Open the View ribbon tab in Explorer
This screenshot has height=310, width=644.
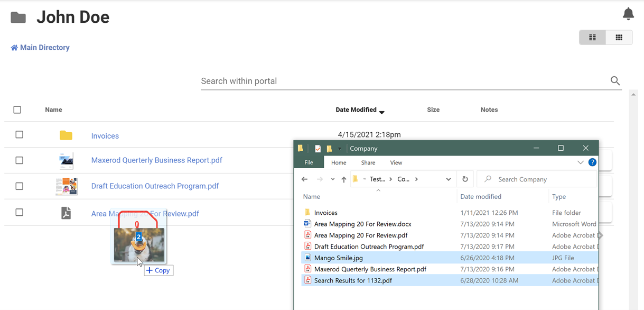pos(396,162)
